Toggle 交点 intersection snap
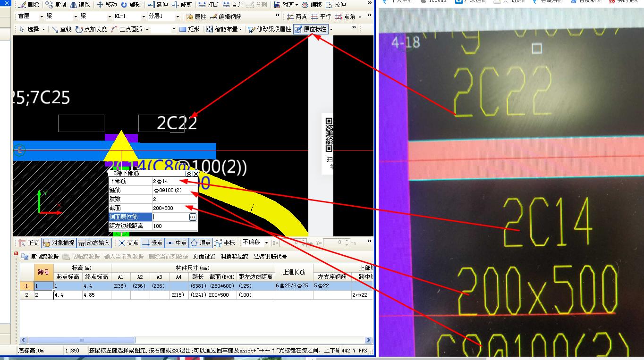Image resolution: width=644 pixels, height=360 pixels. [x=128, y=243]
